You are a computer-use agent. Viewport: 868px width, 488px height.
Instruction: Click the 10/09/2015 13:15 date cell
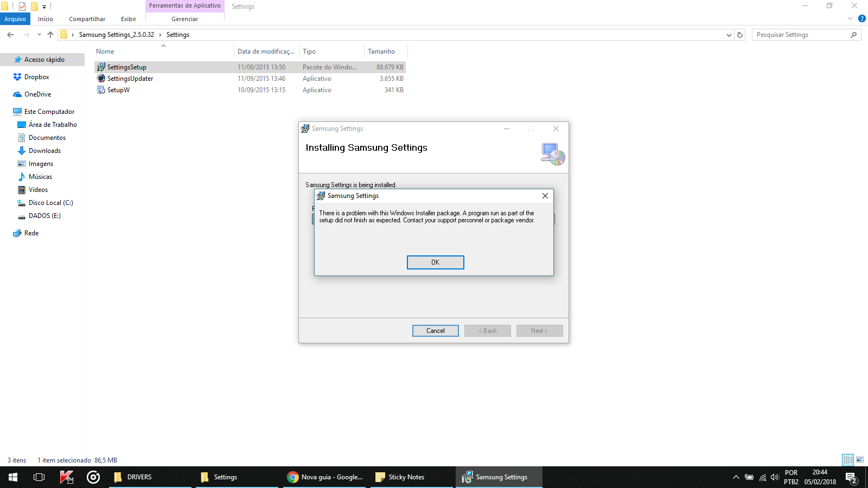coord(261,90)
